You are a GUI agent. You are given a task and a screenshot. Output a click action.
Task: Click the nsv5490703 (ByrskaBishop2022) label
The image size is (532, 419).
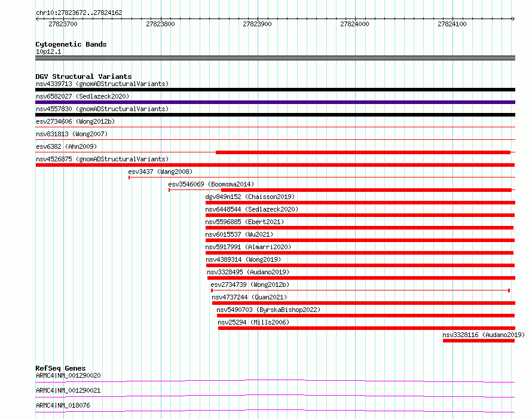268,310
